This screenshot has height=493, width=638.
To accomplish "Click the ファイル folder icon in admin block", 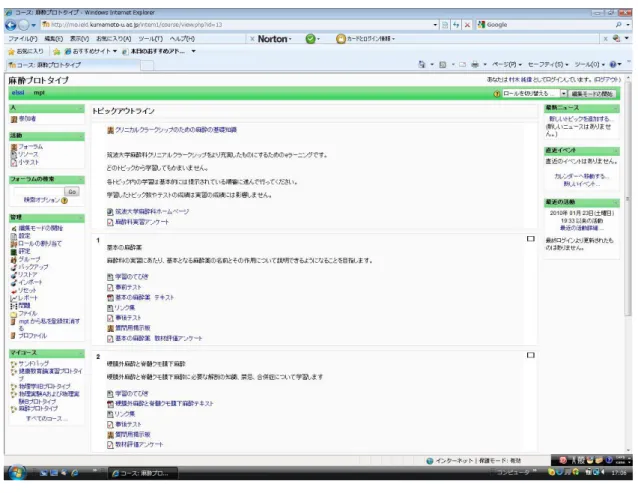I will click(x=14, y=314).
